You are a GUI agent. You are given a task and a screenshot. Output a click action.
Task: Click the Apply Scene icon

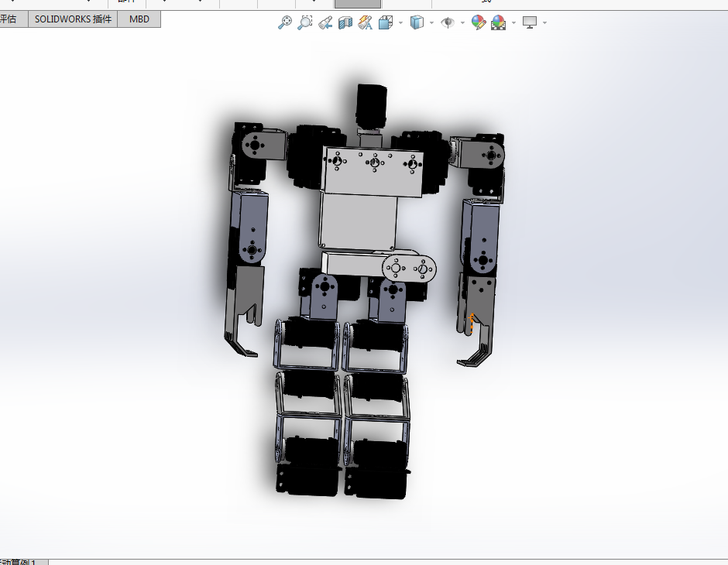click(x=498, y=22)
